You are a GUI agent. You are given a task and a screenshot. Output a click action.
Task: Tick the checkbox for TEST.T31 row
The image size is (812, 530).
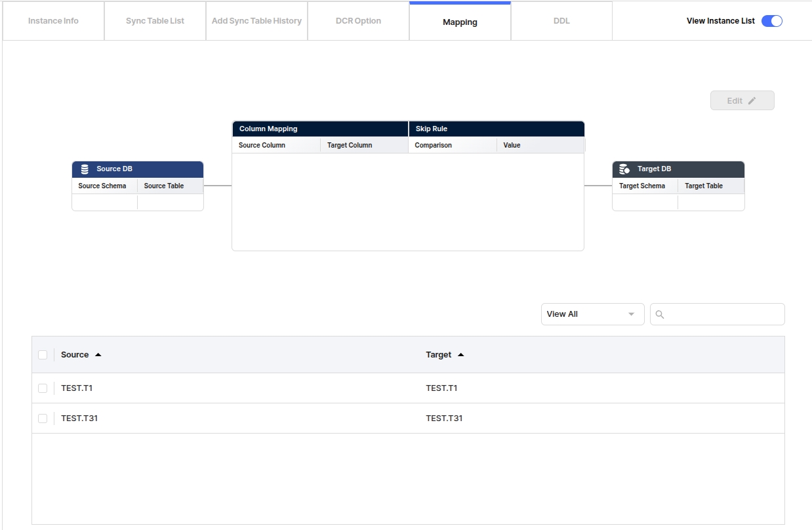43,418
